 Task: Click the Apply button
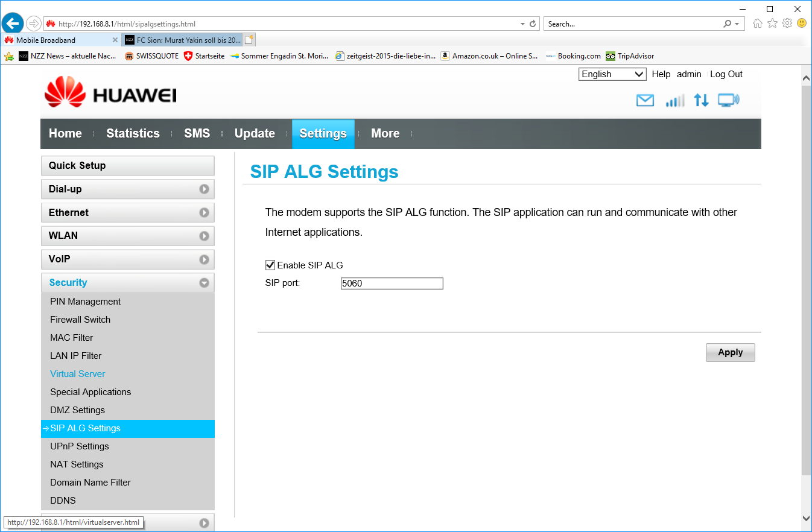pyautogui.click(x=730, y=353)
